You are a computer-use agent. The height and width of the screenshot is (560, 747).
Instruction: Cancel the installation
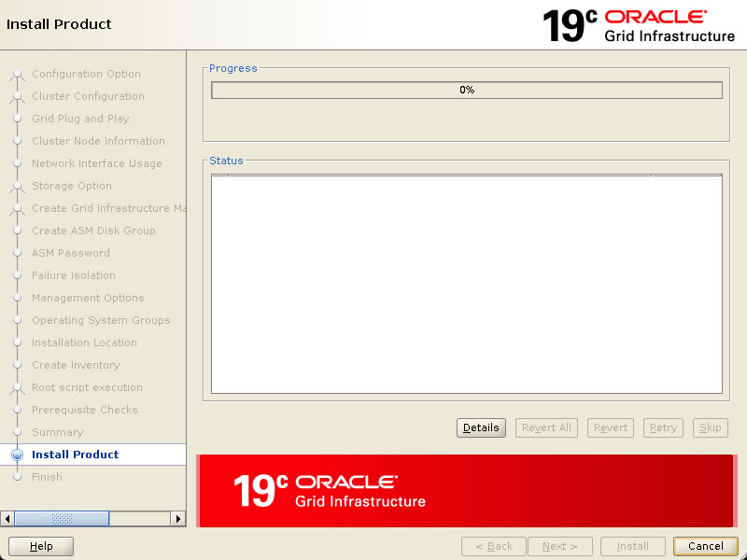pyautogui.click(x=706, y=546)
